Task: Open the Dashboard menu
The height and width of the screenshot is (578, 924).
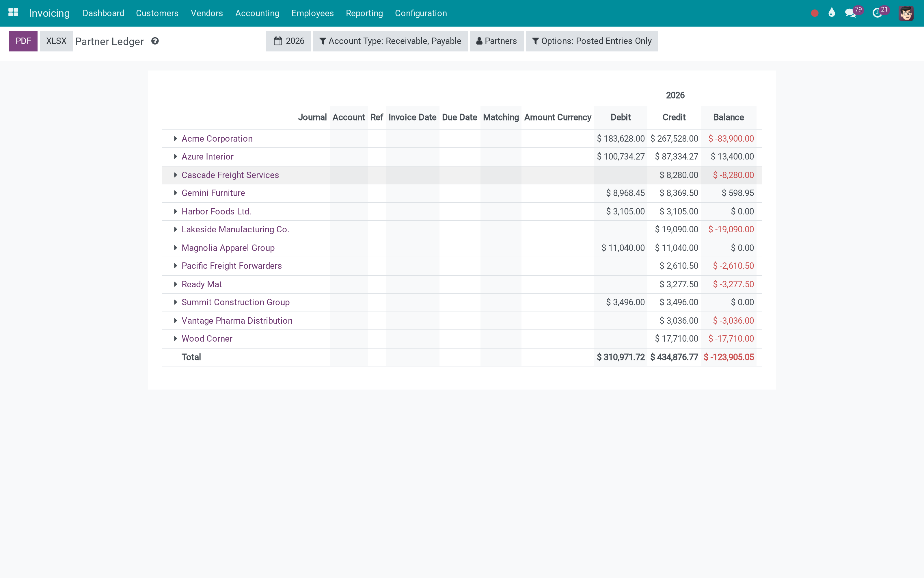Action: point(103,13)
